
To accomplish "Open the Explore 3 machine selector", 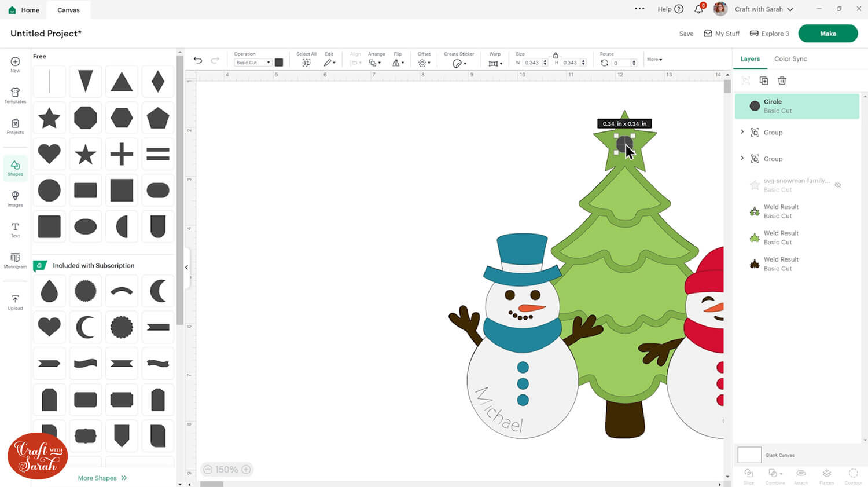I will pyautogui.click(x=769, y=34).
